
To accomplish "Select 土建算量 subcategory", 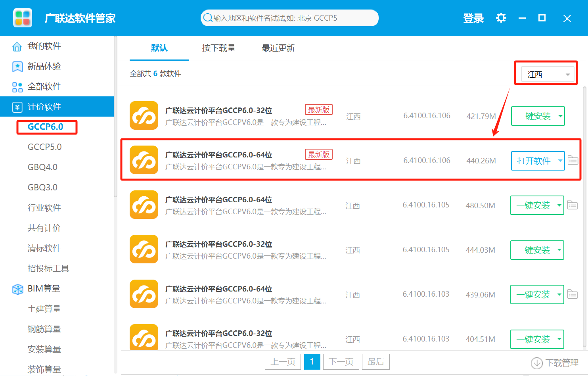I will click(x=44, y=309).
